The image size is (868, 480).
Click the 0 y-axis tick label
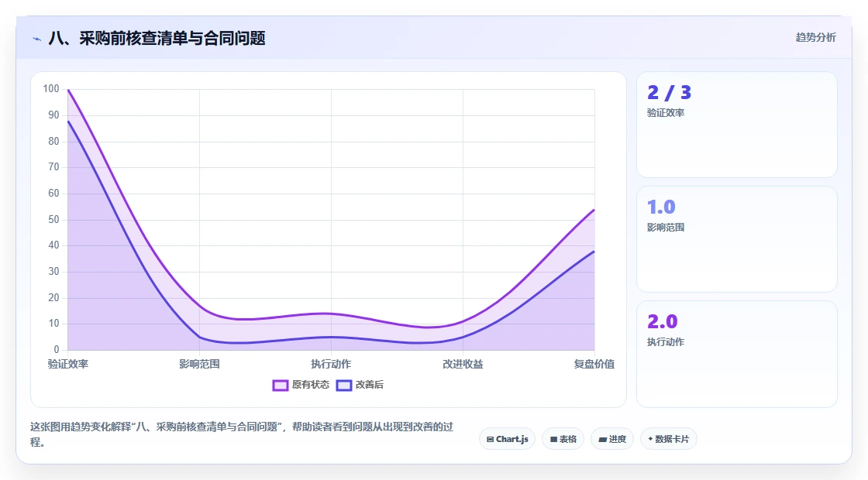[x=57, y=349]
